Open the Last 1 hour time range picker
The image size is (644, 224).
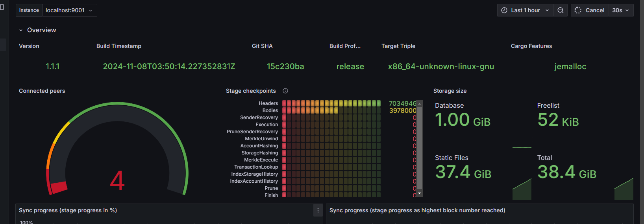click(x=525, y=10)
